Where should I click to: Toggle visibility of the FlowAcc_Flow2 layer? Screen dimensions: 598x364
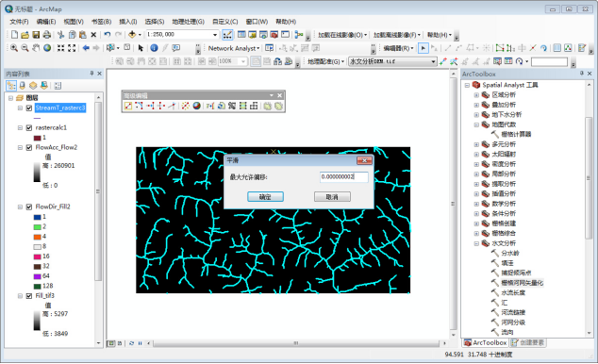click(29, 147)
